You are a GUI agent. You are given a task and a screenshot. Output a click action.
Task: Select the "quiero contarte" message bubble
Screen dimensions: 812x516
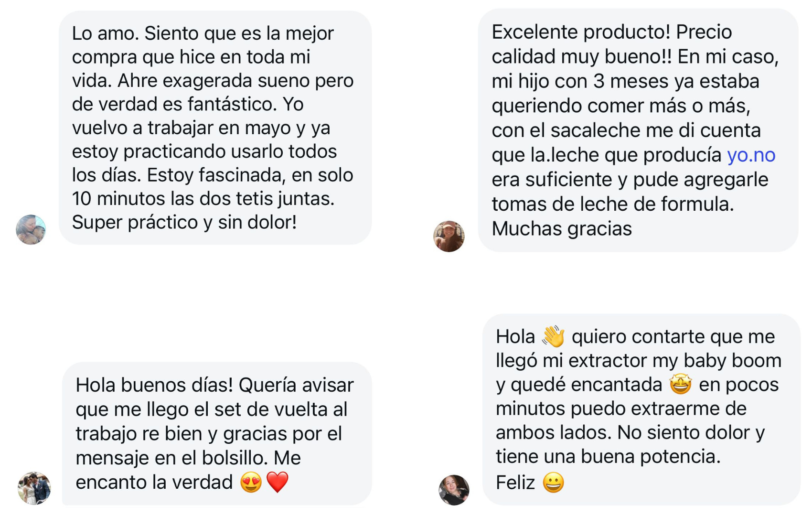(641, 409)
